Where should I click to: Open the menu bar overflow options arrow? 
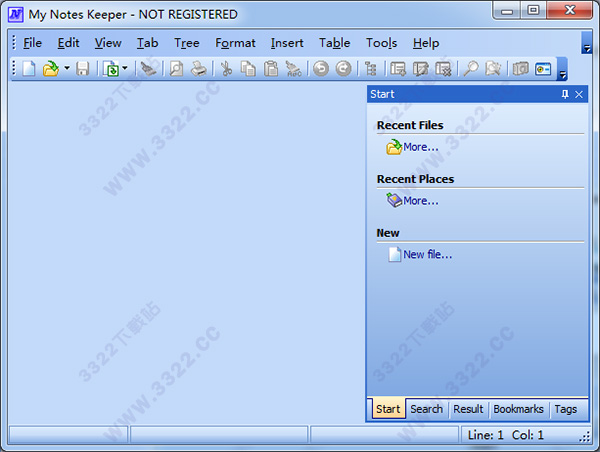[x=587, y=43]
